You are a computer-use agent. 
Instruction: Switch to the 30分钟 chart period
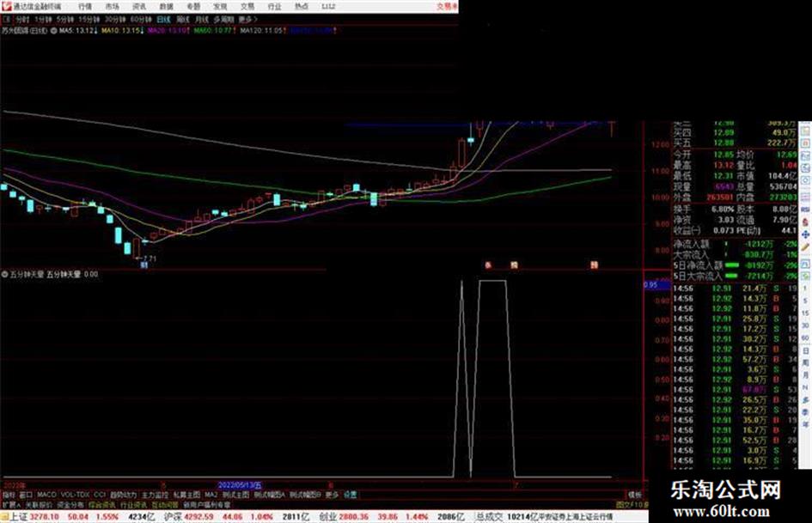point(115,19)
